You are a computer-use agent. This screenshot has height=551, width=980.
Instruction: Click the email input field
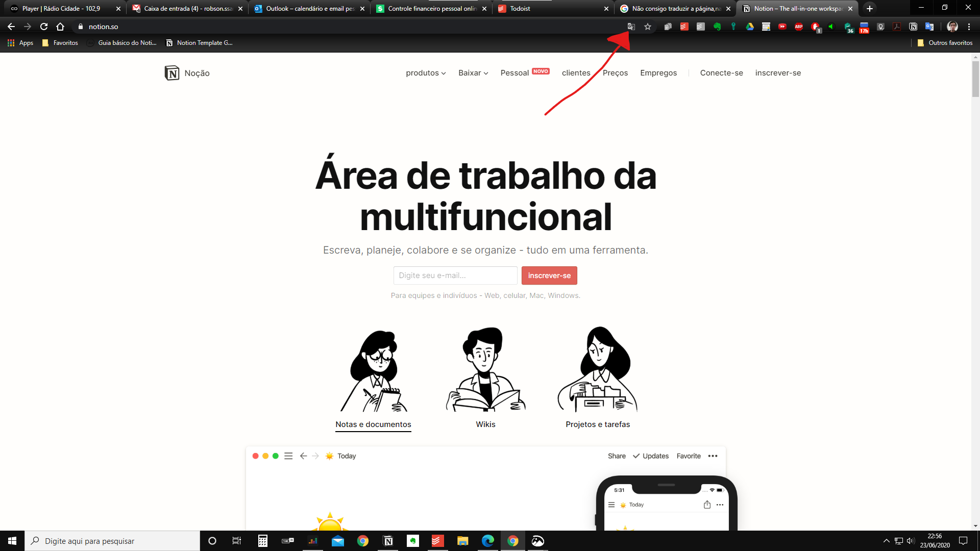click(456, 275)
